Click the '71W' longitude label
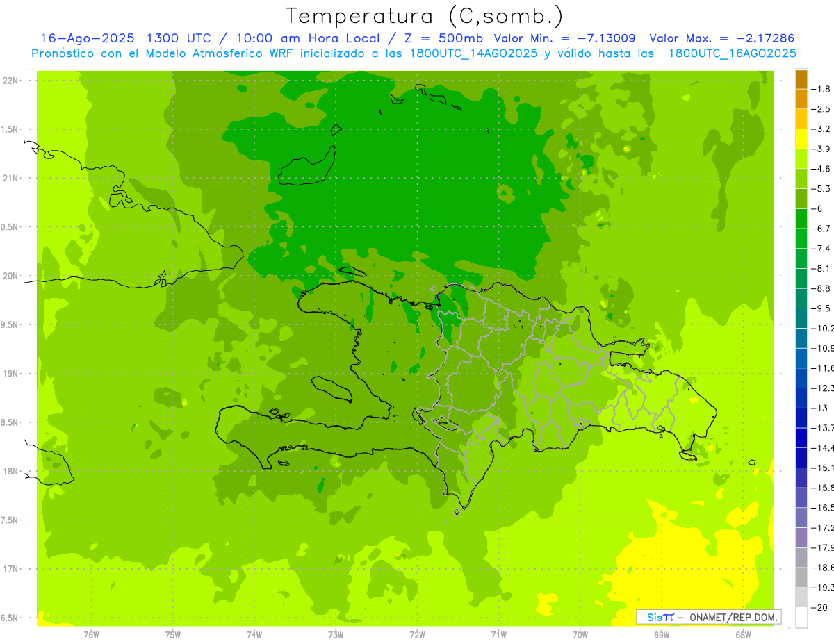Screen dimensions: 834x644 (x=498, y=635)
